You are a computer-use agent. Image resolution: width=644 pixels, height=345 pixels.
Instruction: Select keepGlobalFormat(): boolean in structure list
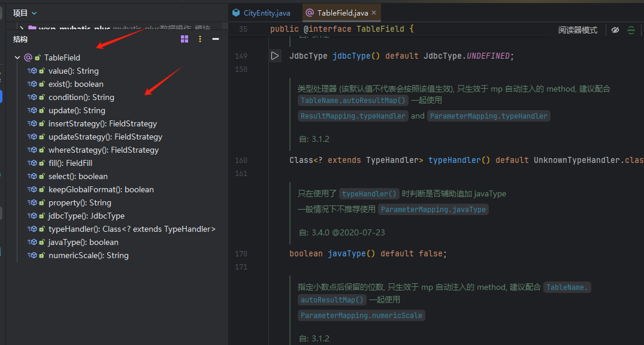[x=101, y=189]
